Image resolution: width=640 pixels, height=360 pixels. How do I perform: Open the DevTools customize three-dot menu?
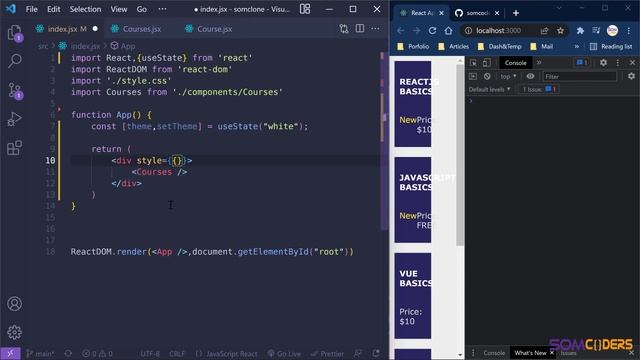pos(618,62)
